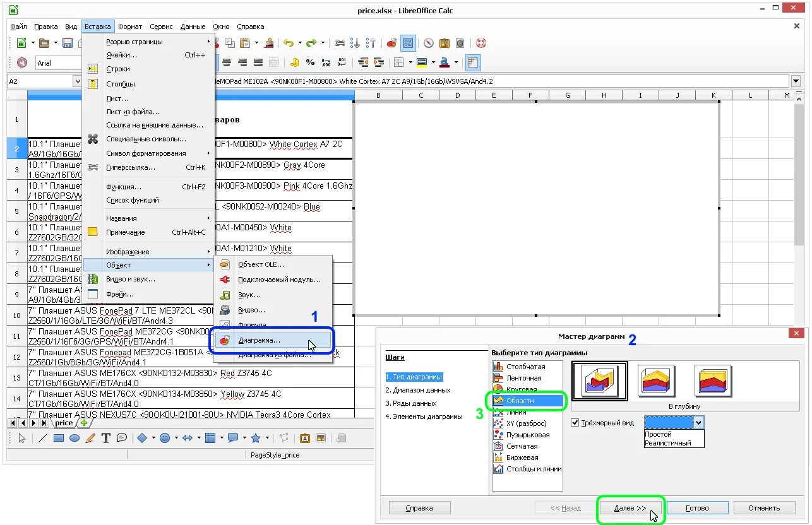Select the first 3D area chart thumbnail
812x525 pixels.
point(599,381)
